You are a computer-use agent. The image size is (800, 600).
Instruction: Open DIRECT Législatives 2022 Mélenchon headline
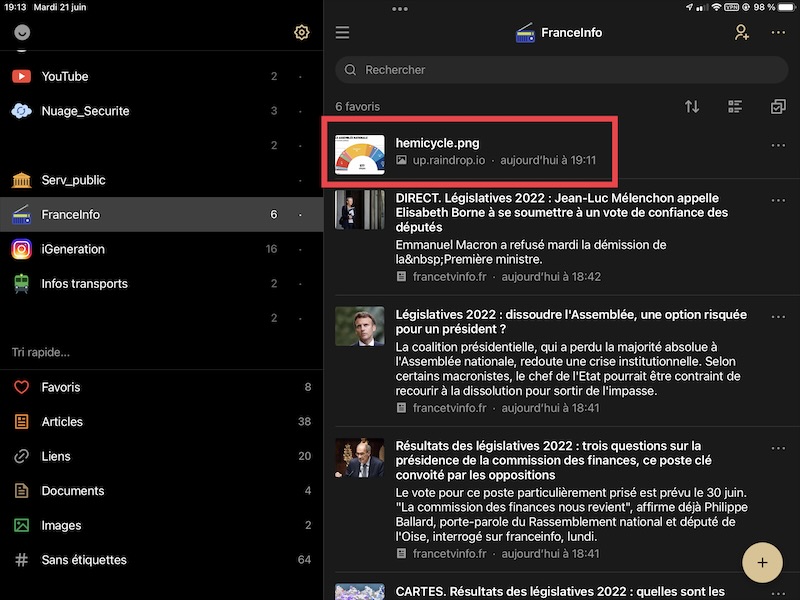pyautogui.click(x=561, y=212)
